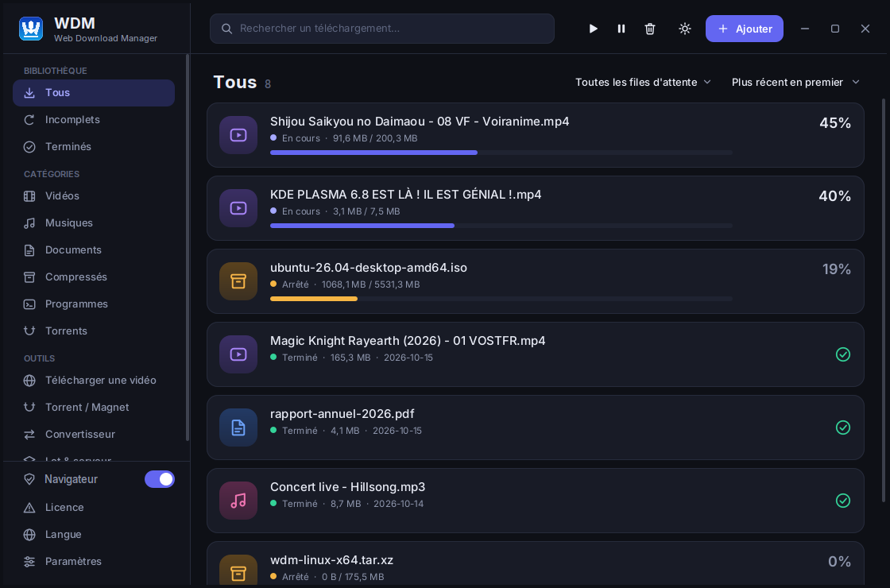Filter by the Musiques category
Viewport: 890px width, 588px height.
click(x=94, y=223)
